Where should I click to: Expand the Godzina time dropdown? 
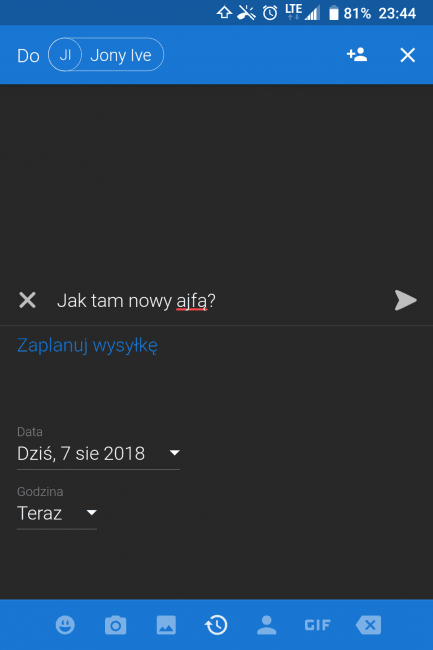click(92, 513)
